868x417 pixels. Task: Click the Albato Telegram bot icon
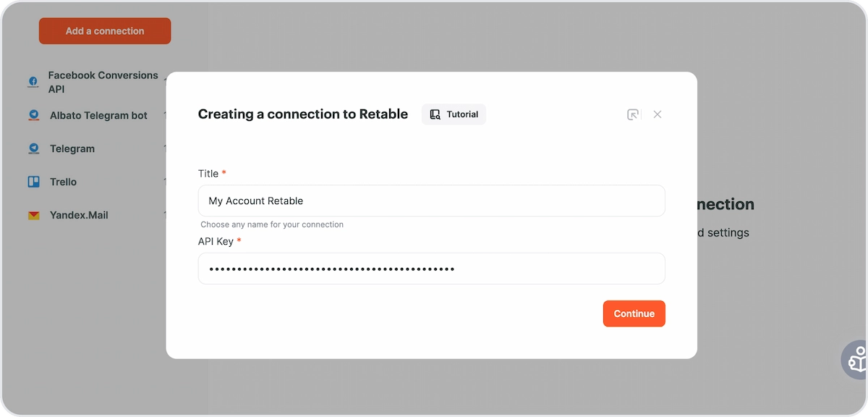[x=33, y=115]
